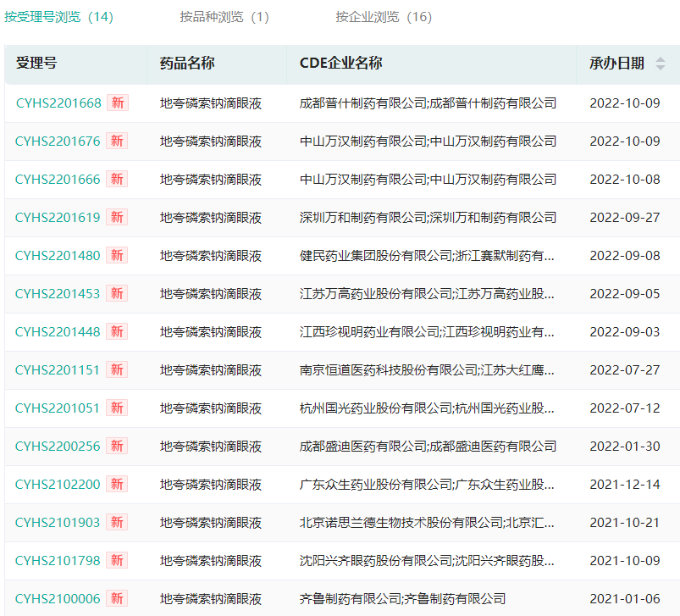Click date cell 2022-09-05
680x616 pixels.
625,294
